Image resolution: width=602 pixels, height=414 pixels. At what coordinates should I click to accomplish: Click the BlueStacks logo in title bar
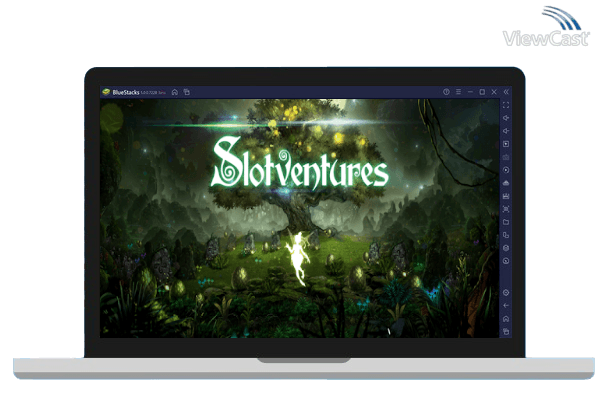(106, 92)
